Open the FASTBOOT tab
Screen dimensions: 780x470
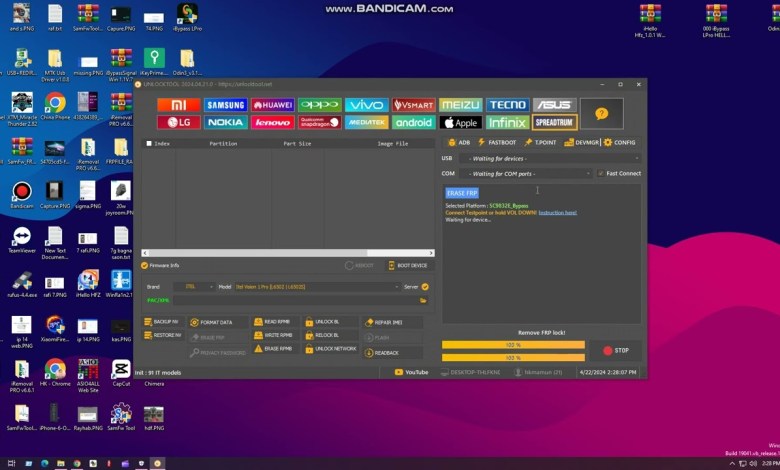pyautogui.click(x=497, y=142)
